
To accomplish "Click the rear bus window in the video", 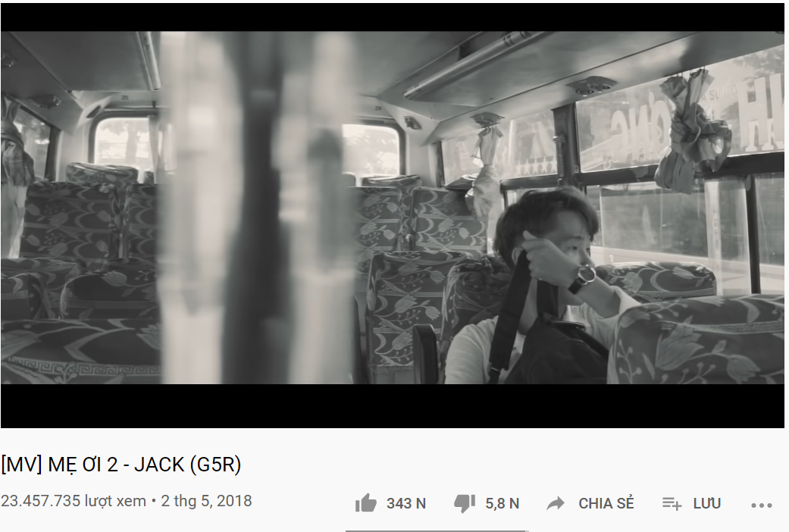I will (x=374, y=149).
